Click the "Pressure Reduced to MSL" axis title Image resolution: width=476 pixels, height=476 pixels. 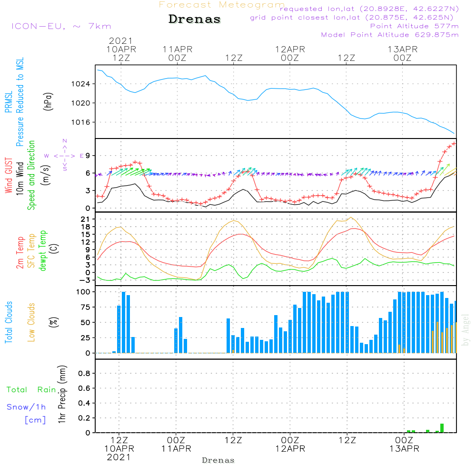coord(20,102)
